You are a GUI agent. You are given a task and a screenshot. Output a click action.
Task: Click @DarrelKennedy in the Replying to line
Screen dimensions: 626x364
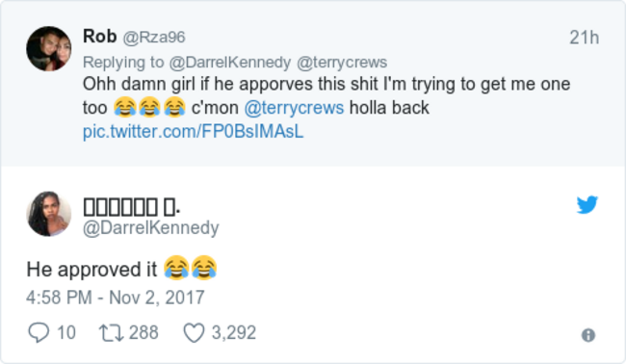230,63
